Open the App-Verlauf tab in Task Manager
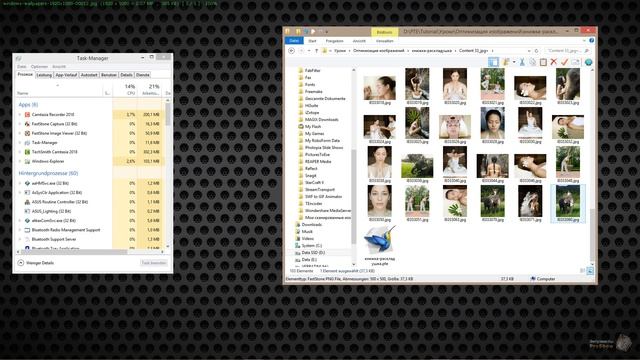The height and width of the screenshot is (360, 640). click(66, 75)
